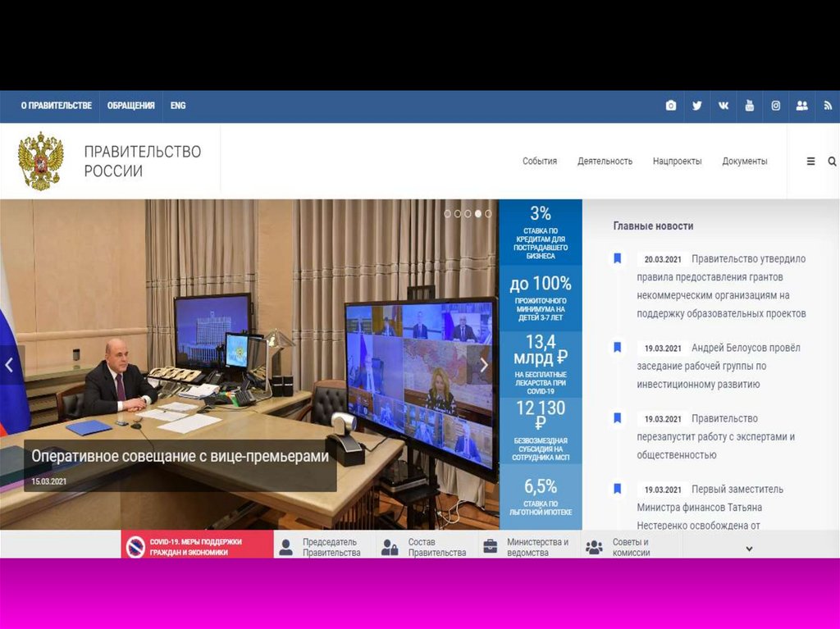Select the third carousel slide dot

pyautogui.click(x=468, y=213)
